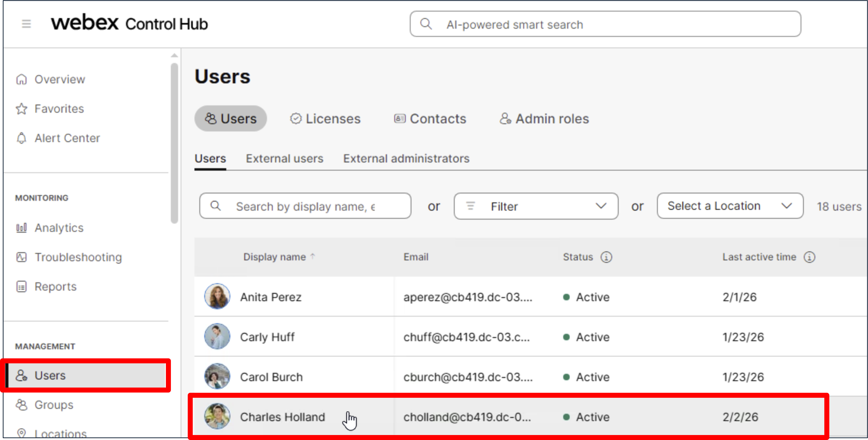Switch to External users subtab
The width and height of the screenshot is (868, 440).
[x=284, y=159]
